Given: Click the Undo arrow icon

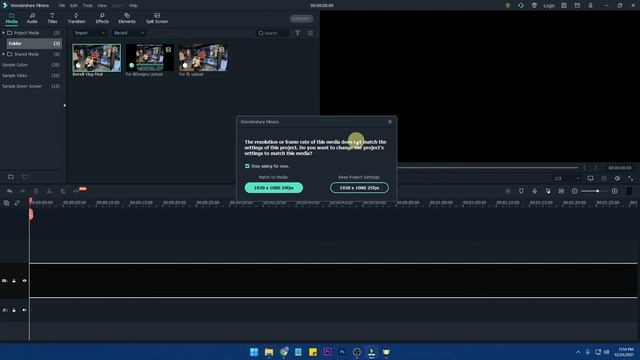Looking at the screenshot, I should pyautogui.click(x=9, y=191).
